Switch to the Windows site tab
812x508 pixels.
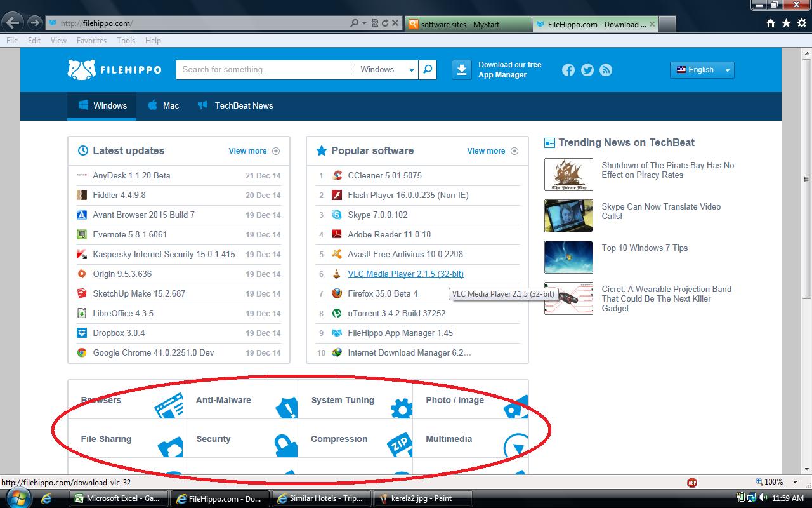[x=102, y=105]
